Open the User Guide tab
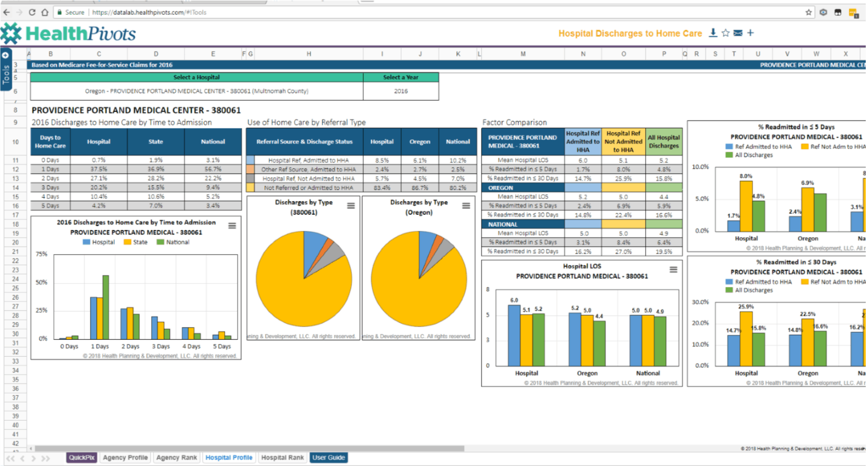This screenshot has height=466, width=868. [x=328, y=458]
